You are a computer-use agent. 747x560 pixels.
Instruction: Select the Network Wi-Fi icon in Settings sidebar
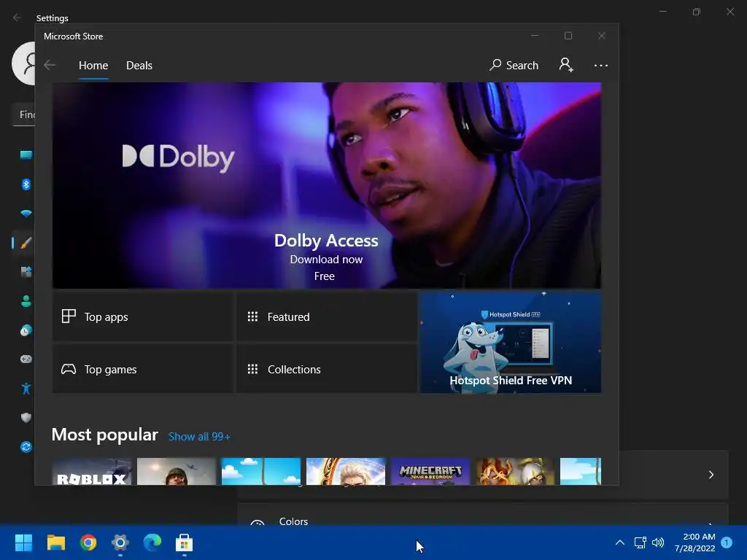click(x=26, y=214)
